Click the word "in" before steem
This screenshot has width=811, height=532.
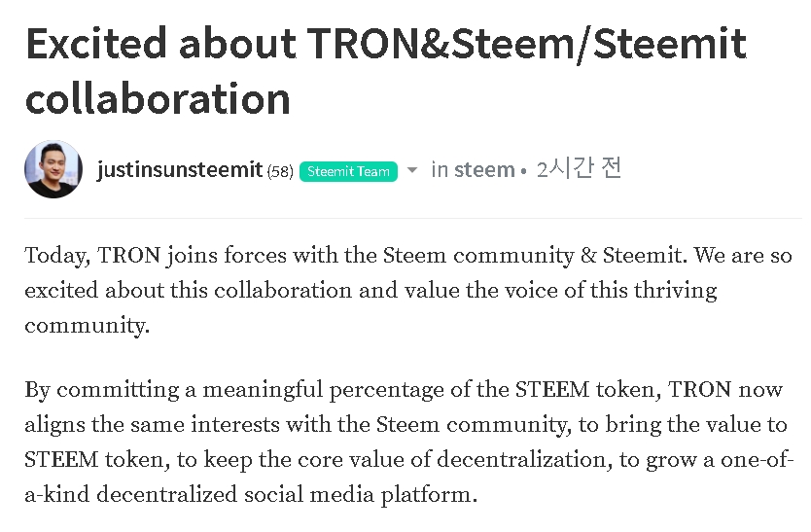click(440, 170)
